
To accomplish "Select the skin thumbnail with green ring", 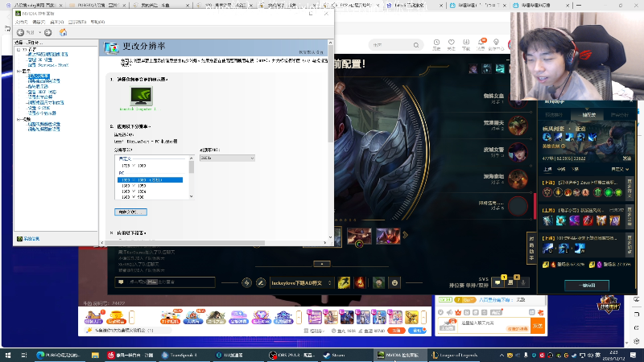I will click(x=359, y=237).
